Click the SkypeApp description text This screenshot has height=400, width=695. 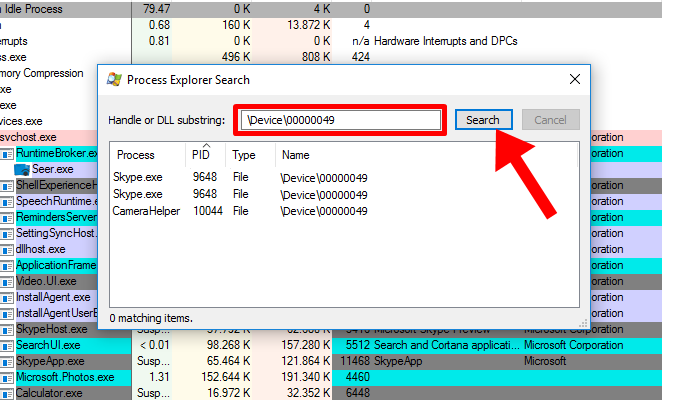coord(398,361)
